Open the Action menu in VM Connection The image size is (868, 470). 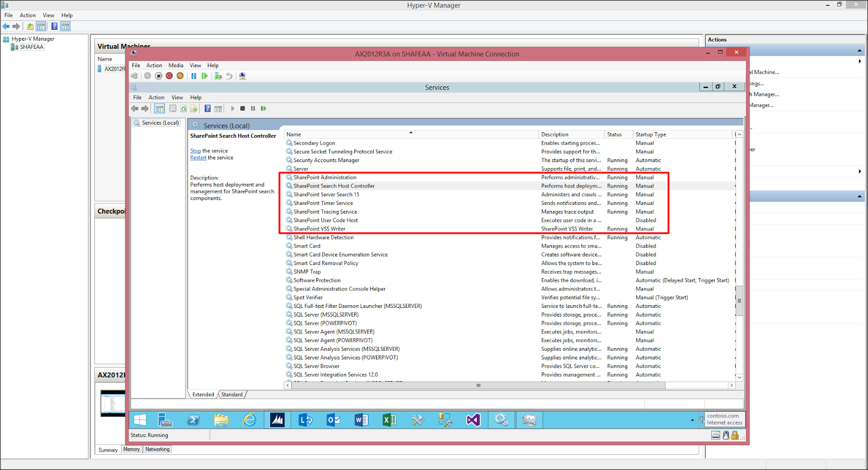(x=154, y=66)
